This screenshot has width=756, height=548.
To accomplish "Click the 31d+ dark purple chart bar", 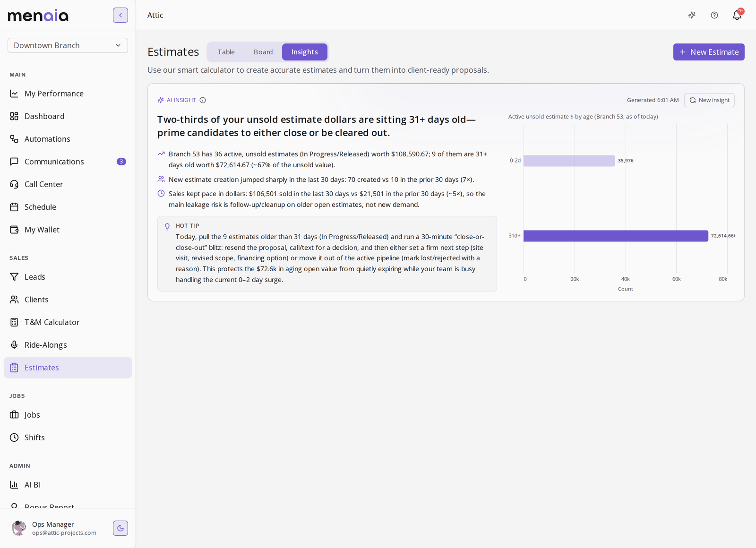I will pyautogui.click(x=616, y=236).
